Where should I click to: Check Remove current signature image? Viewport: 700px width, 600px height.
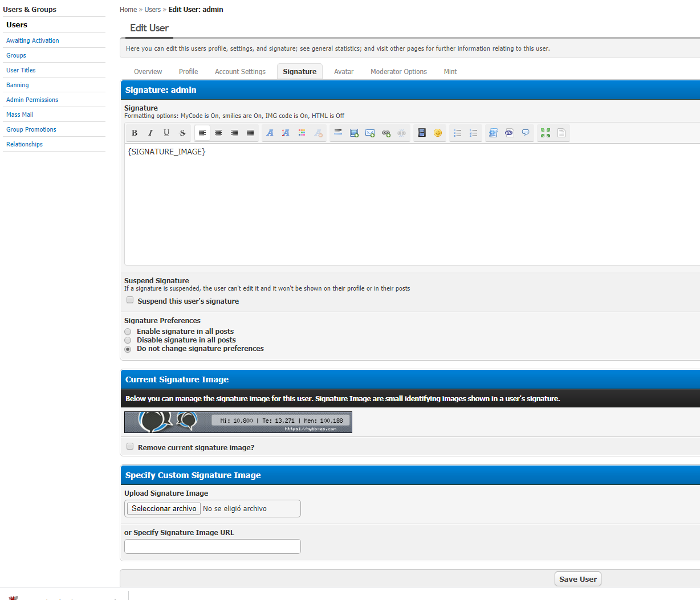tap(130, 447)
